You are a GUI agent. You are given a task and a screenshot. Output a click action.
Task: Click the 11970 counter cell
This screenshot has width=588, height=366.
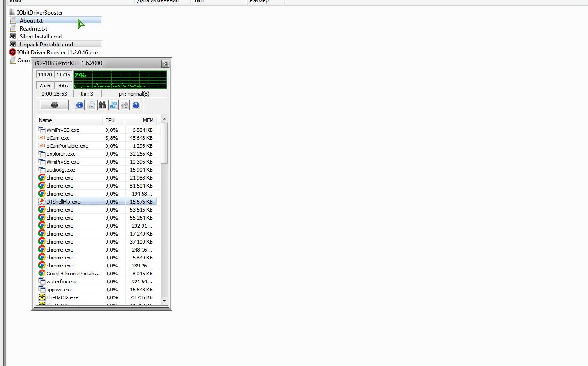tap(45, 75)
